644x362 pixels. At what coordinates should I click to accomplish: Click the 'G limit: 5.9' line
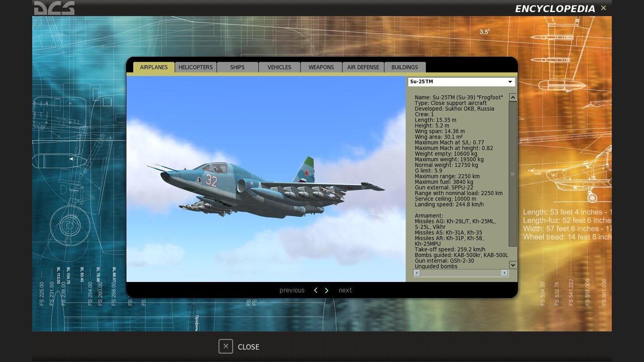coord(428,171)
